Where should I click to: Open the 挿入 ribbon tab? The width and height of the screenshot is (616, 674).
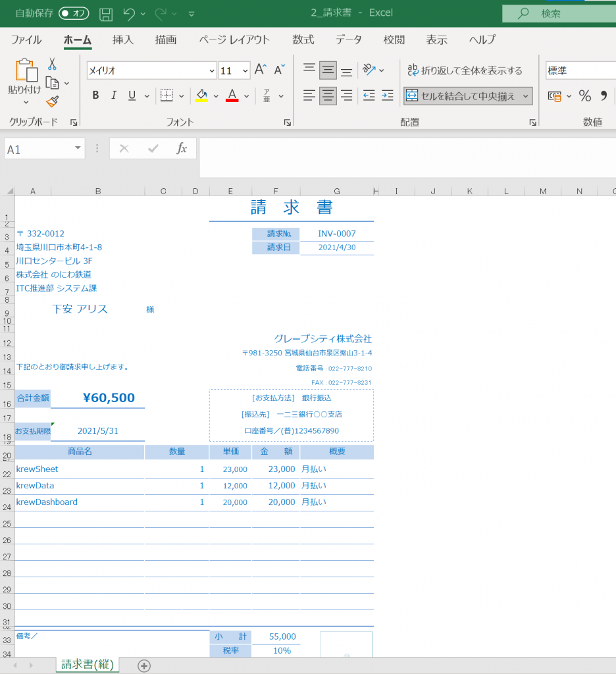point(123,39)
